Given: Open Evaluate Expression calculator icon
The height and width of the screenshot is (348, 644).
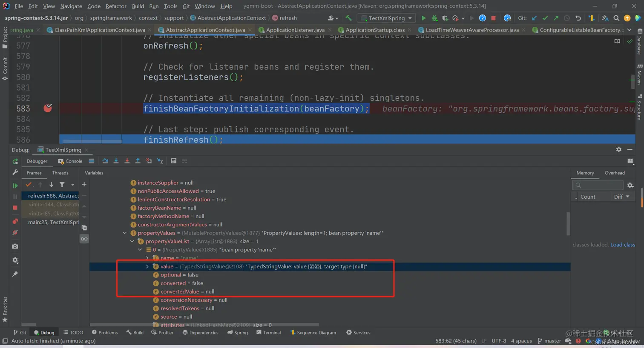Looking at the screenshot, I should [173, 161].
